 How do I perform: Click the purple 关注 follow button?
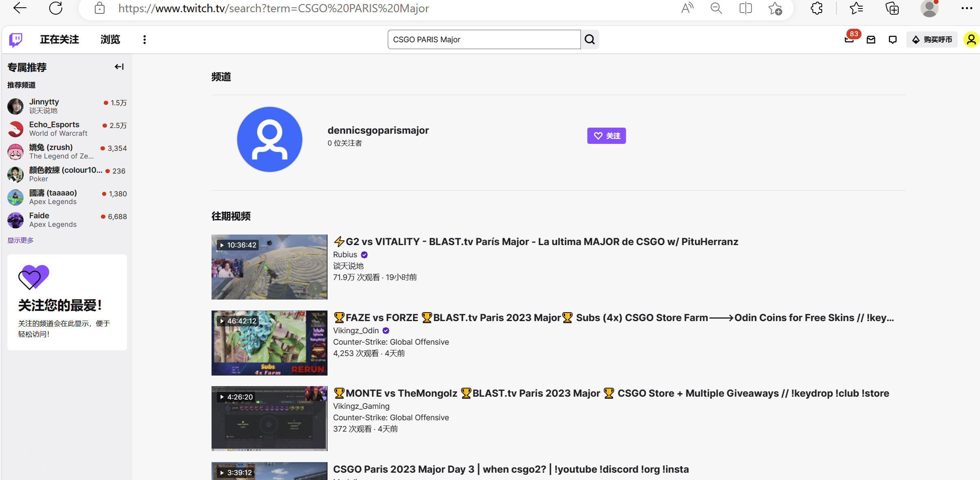coord(606,136)
